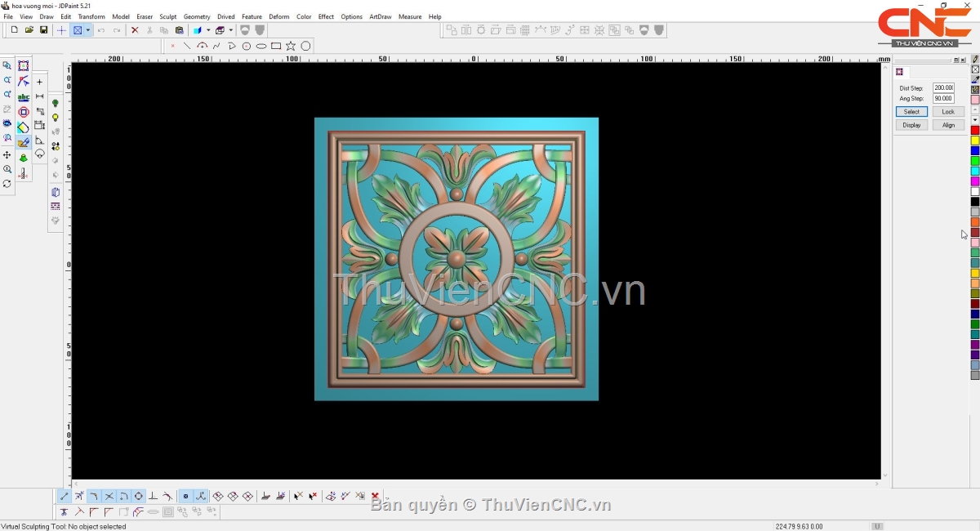Viewport: 980px width, 531px height.
Task: Click the Display button in the side panel
Action: (x=911, y=125)
